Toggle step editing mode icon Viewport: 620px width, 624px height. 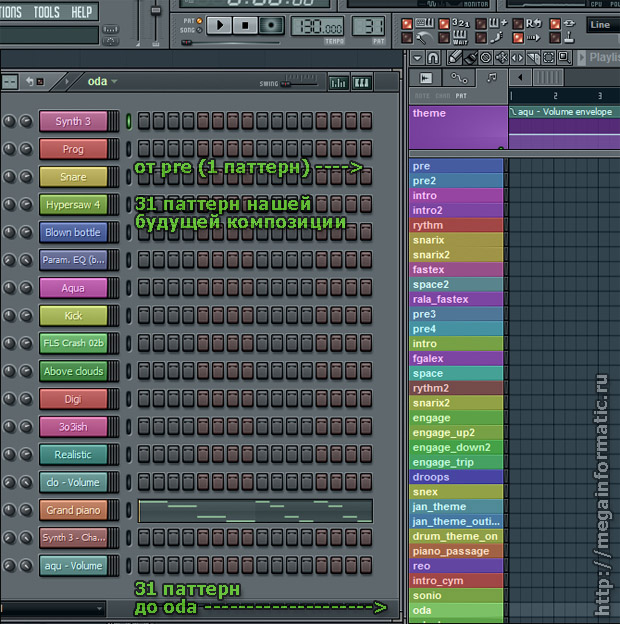(x=496, y=38)
